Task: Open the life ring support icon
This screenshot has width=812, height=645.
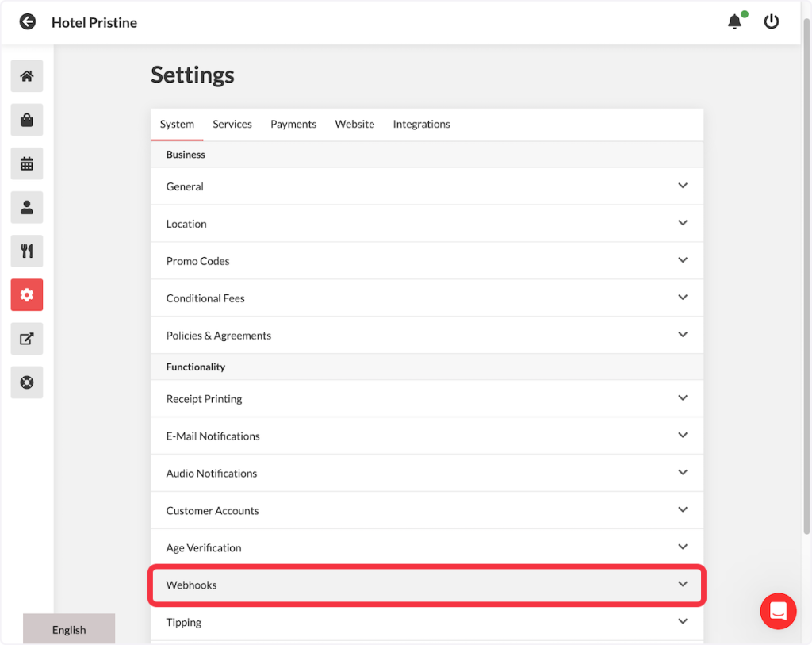Action: (27, 382)
